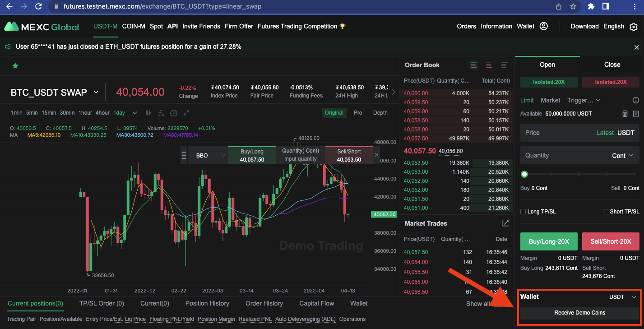Viewport: 644px width, 329px height.
Task: Show order book combined bids and asks view
Action: (x=473, y=65)
